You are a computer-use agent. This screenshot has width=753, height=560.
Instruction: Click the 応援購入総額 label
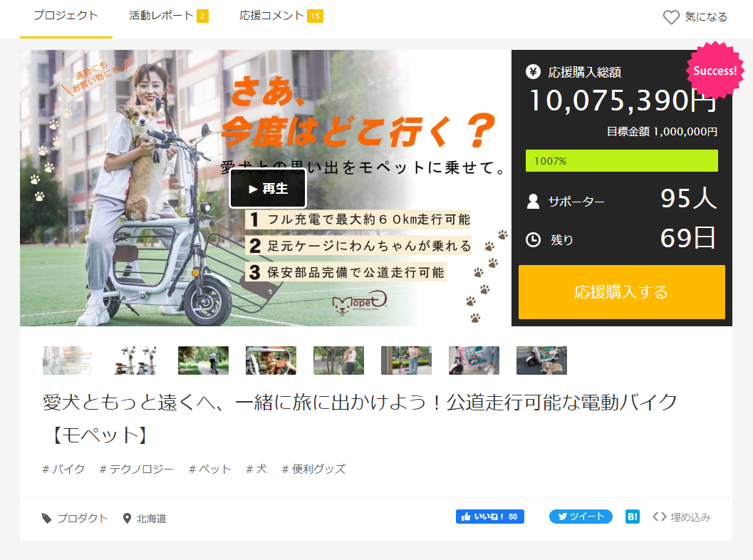[x=584, y=73]
